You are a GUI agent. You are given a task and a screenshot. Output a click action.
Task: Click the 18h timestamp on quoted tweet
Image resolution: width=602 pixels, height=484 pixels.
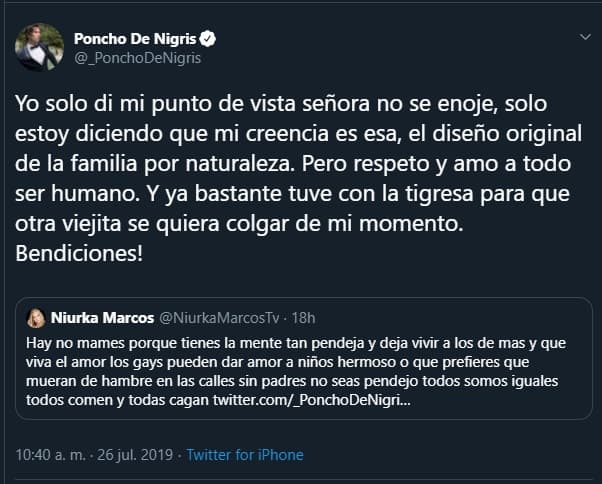coord(303,318)
